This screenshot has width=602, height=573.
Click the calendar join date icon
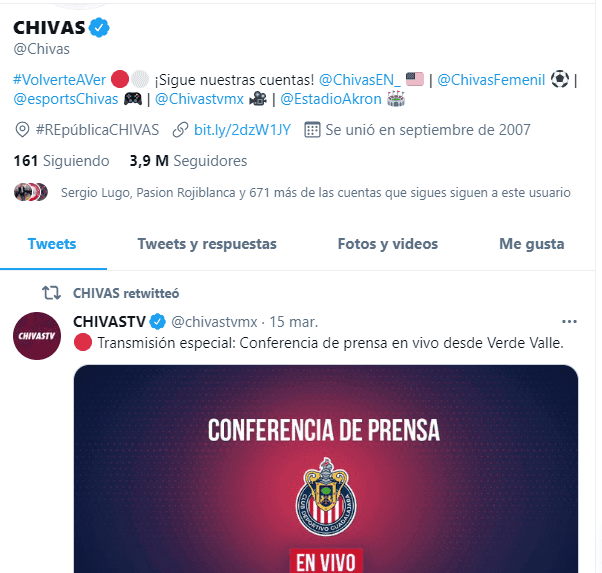pyautogui.click(x=312, y=130)
